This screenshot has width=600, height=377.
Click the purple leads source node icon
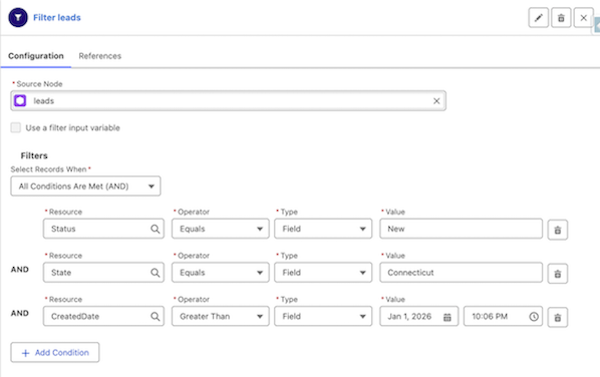pyautogui.click(x=20, y=101)
